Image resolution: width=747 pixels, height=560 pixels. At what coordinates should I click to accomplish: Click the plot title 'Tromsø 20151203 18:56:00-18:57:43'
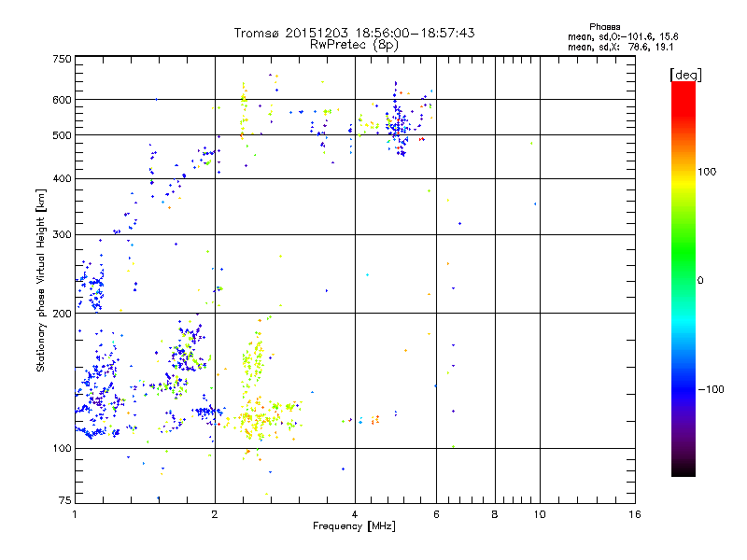(x=354, y=33)
